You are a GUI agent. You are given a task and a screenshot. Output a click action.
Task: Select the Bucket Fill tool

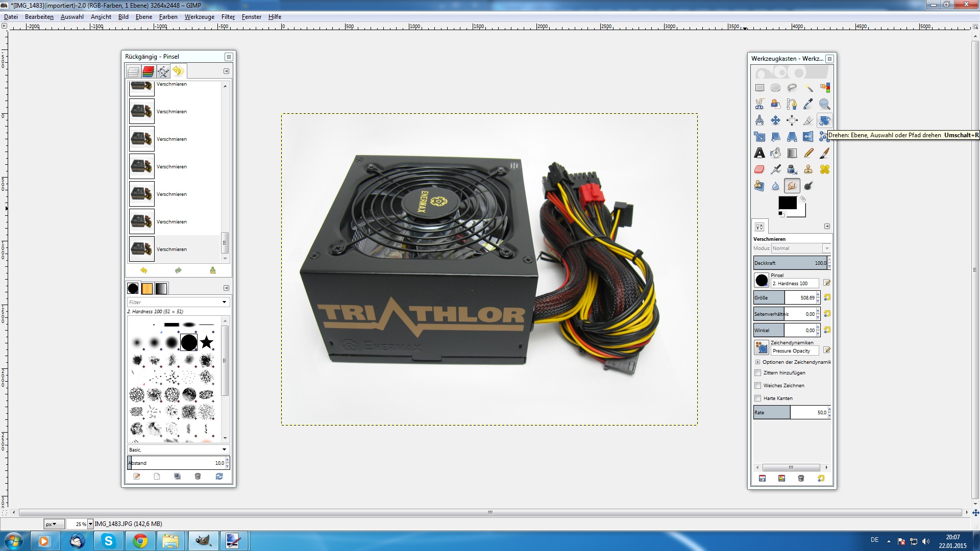pyautogui.click(x=776, y=153)
